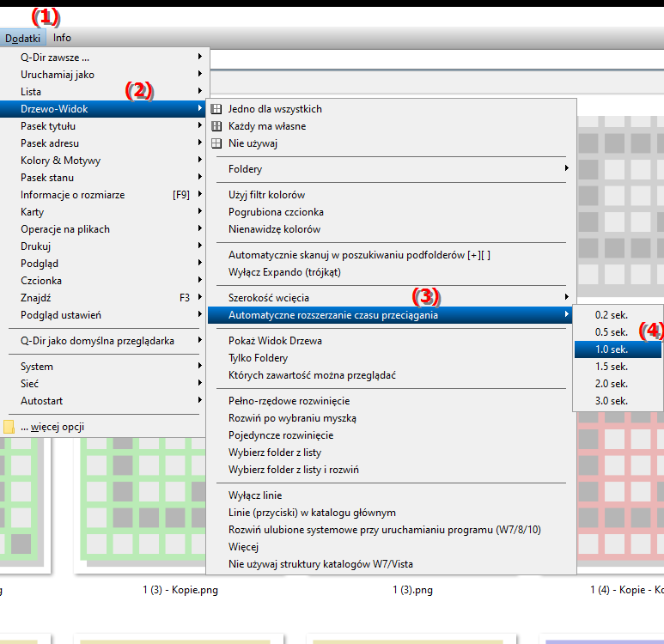The height and width of the screenshot is (644, 664).
Task: Open the Podgląd submenu
Action: click(x=104, y=264)
